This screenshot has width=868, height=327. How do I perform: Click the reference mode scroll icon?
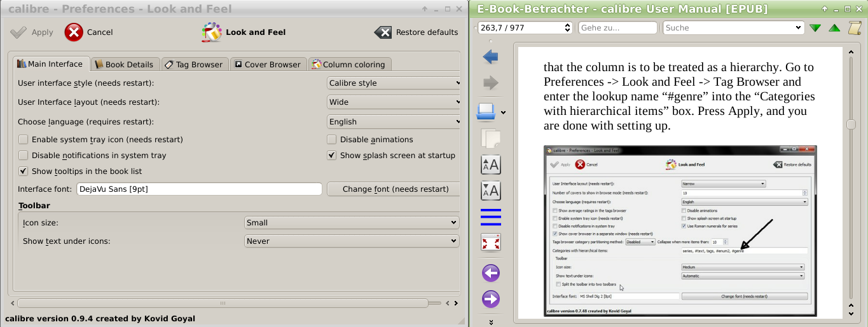click(855, 28)
